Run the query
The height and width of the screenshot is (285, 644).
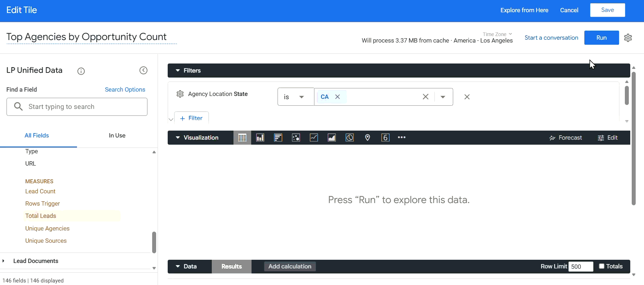pos(601,38)
